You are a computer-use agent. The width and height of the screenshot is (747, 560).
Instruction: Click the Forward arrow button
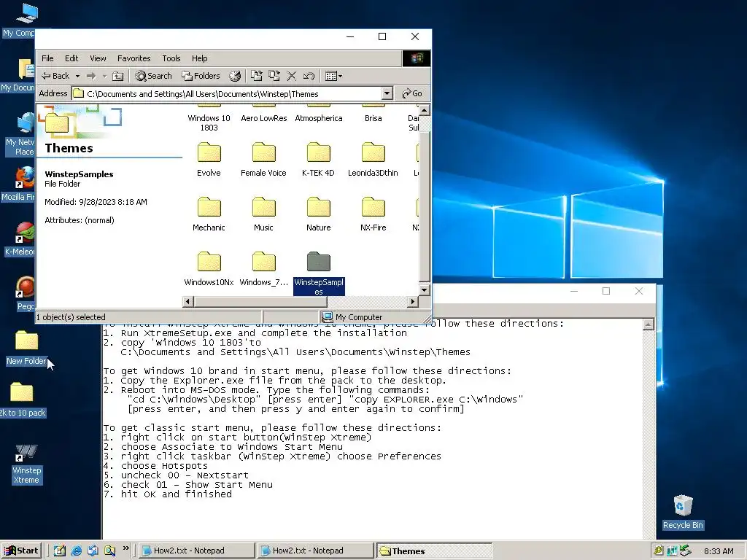coord(91,76)
